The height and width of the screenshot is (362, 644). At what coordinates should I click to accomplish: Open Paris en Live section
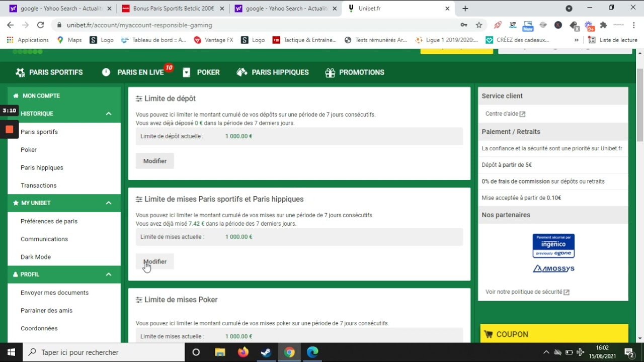pyautogui.click(x=134, y=72)
